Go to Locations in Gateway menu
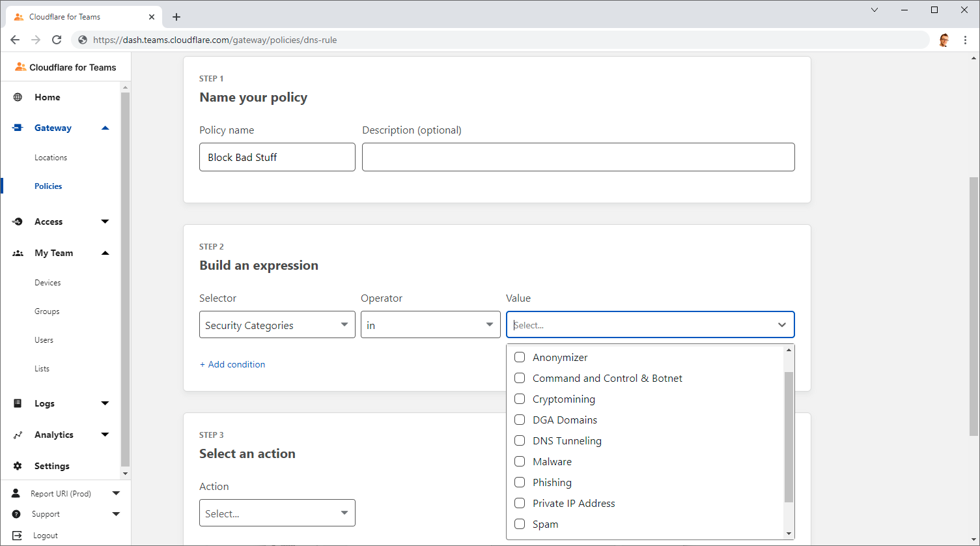 tap(51, 158)
